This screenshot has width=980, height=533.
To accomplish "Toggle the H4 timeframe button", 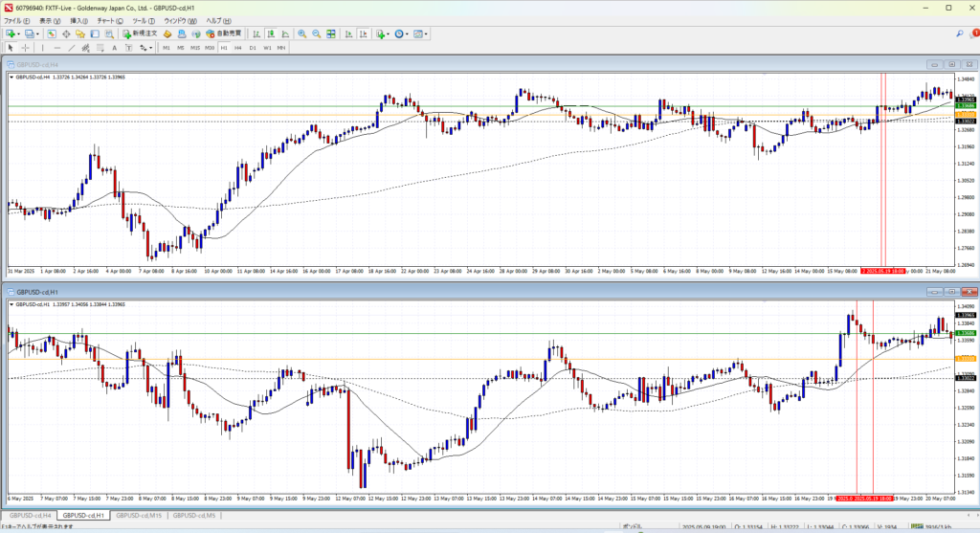I will pyautogui.click(x=238, y=47).
